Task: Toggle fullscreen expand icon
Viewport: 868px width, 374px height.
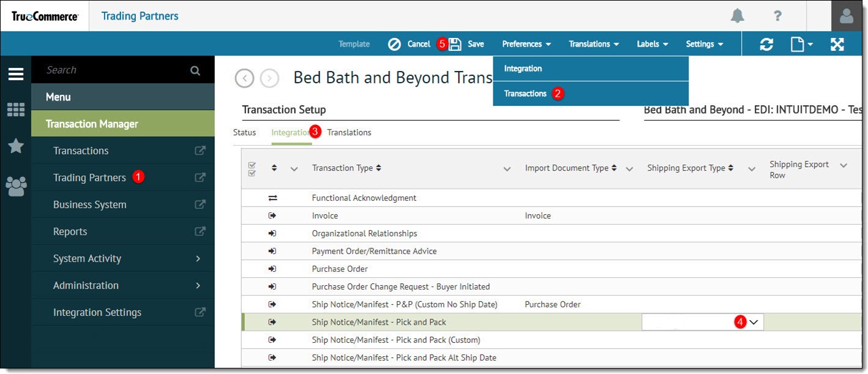Action: coord(837,44)
